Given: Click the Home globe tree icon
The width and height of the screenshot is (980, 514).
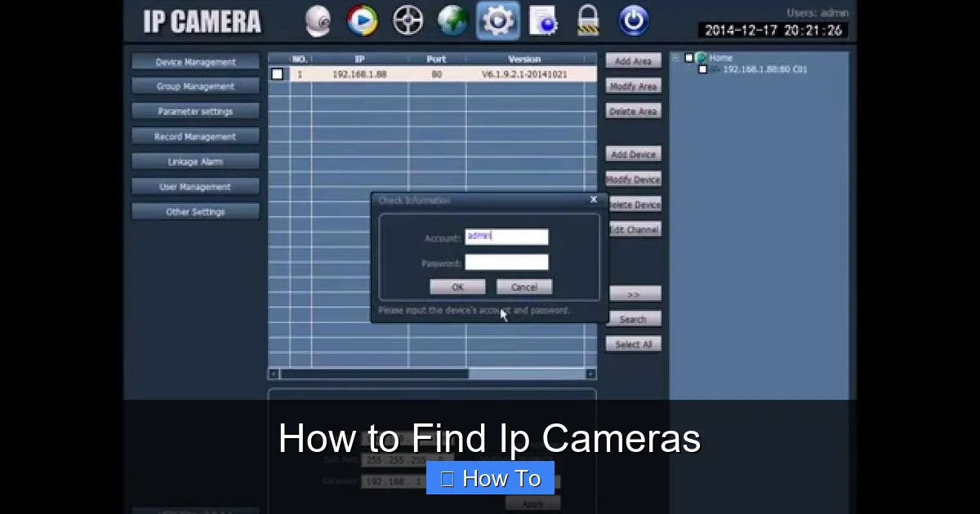Looking at the screenshot, I should click(x=701, y=58).
